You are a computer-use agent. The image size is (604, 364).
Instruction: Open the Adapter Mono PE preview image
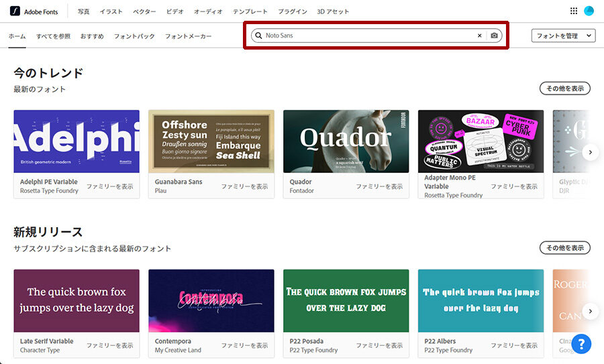tap(481, 141)
